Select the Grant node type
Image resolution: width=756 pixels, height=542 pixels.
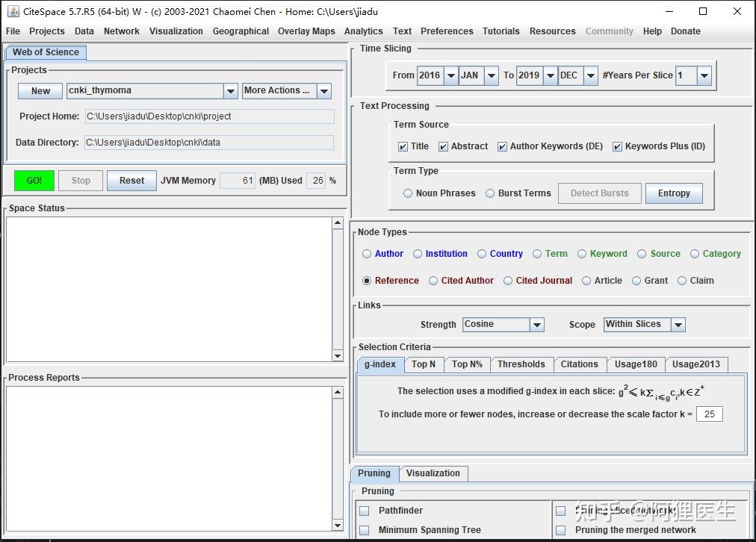click(636, 281)
